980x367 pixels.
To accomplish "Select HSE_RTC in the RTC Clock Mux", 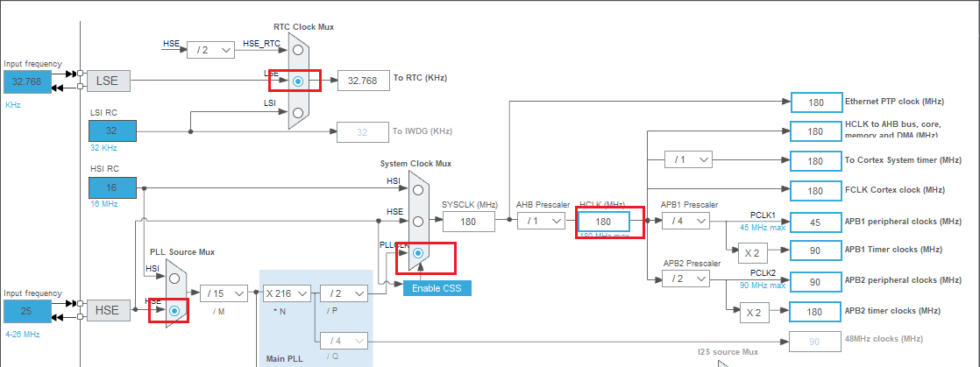I will pyautogui.click(x=298, y=49).
